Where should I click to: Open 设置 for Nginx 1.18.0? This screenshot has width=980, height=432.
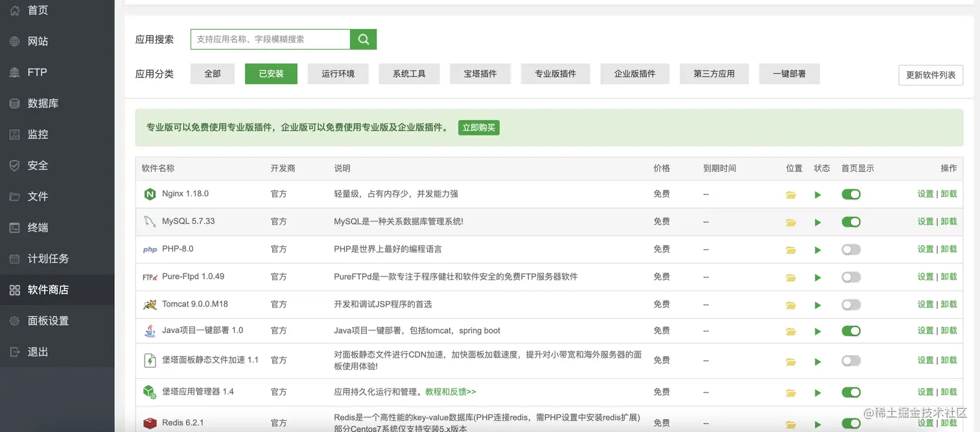pyautogui.click(x=926, y=194)
